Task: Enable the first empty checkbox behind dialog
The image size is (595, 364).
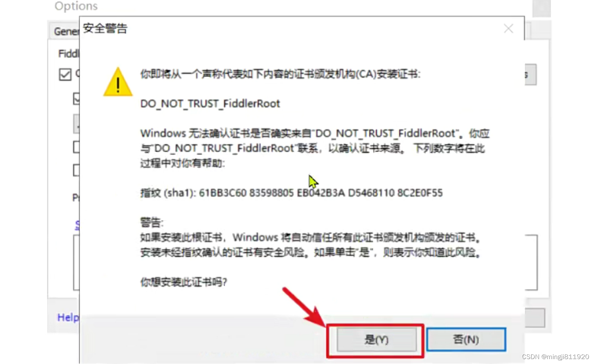Action: (76, 147)
